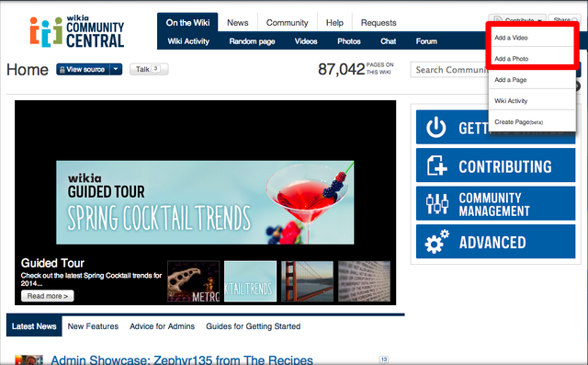The image size is (588, 365).
Task: Open the Community tab
Action: coord(288,22)
